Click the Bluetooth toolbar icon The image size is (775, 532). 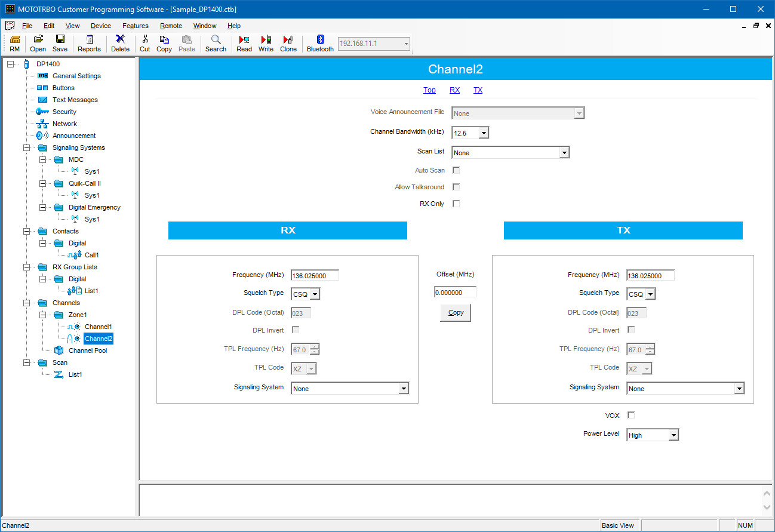click(x=320, y=44)
